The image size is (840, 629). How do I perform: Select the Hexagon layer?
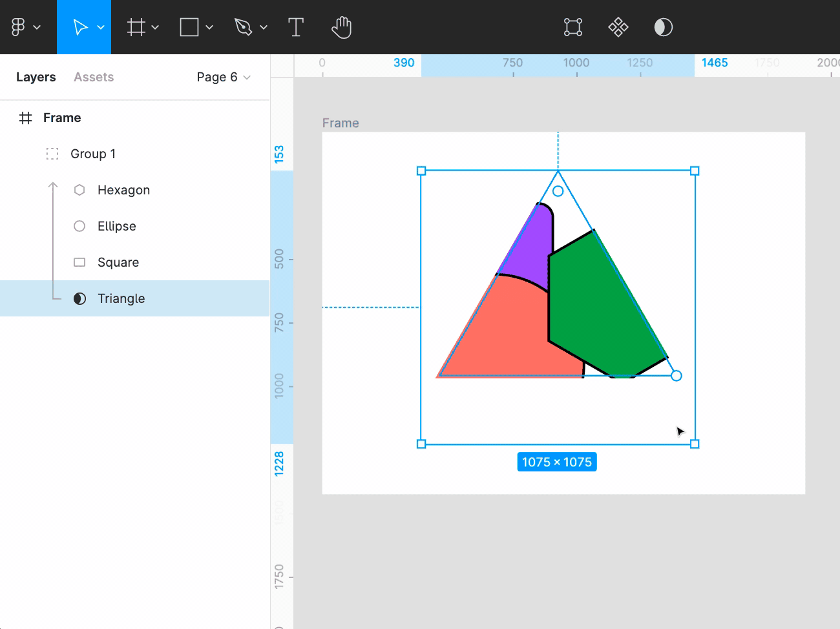pos(123,189)
